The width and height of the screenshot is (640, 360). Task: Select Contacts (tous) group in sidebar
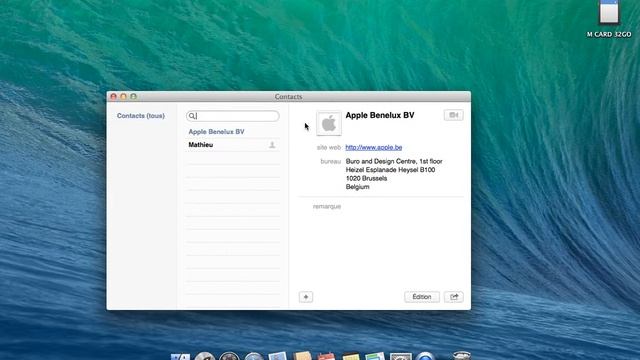[141, 116]
